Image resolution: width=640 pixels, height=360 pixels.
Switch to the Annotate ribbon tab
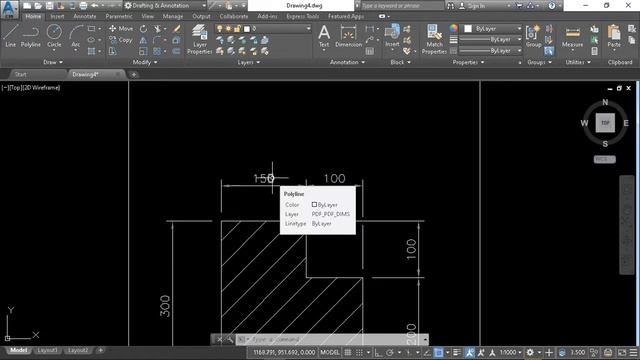pos(84,16)
